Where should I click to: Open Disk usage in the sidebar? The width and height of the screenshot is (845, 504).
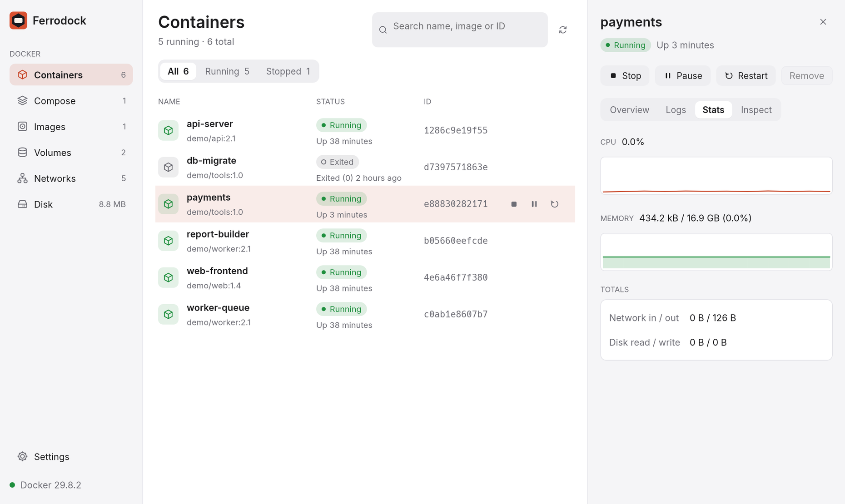coord(71,204)
